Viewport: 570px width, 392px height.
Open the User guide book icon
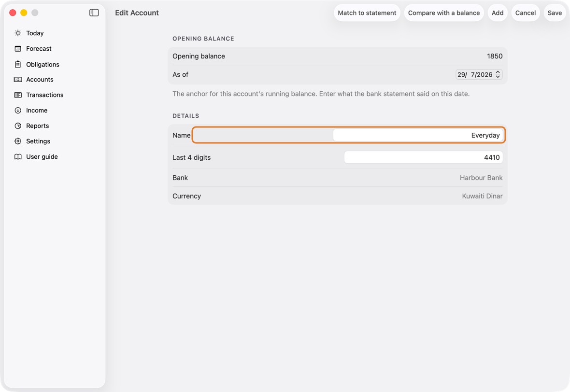(18, 156)
